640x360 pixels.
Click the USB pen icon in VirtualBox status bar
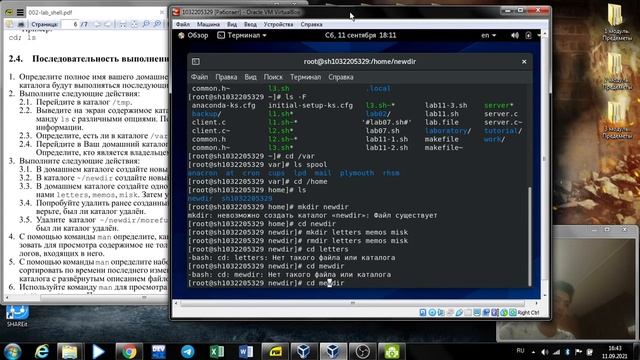[x=459, y=313]
